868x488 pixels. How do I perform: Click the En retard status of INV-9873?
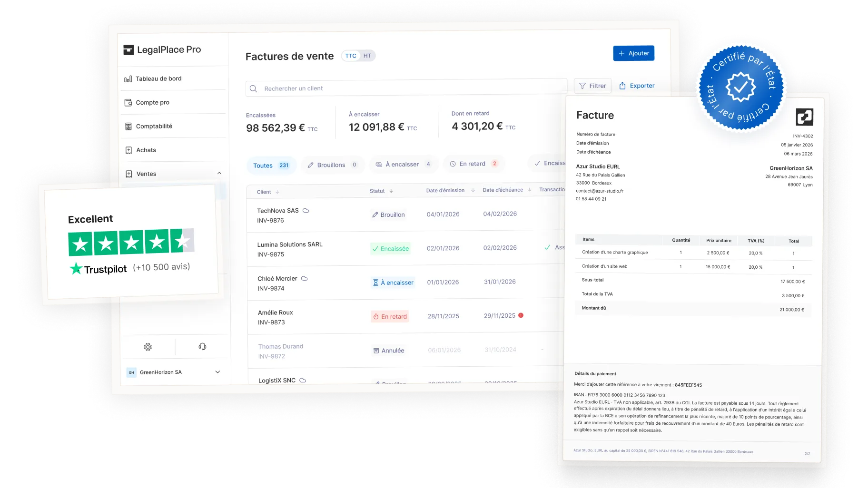[390, 317]
